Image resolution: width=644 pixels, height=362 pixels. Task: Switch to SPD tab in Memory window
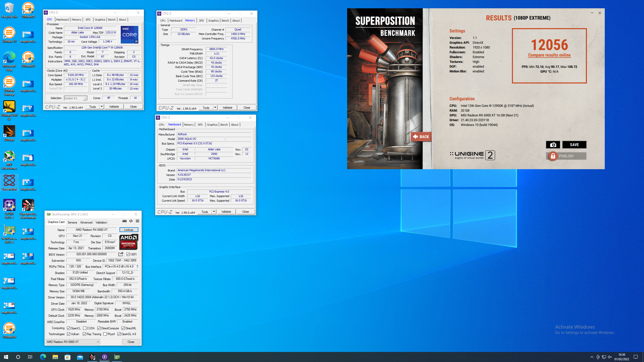(201, 21)
